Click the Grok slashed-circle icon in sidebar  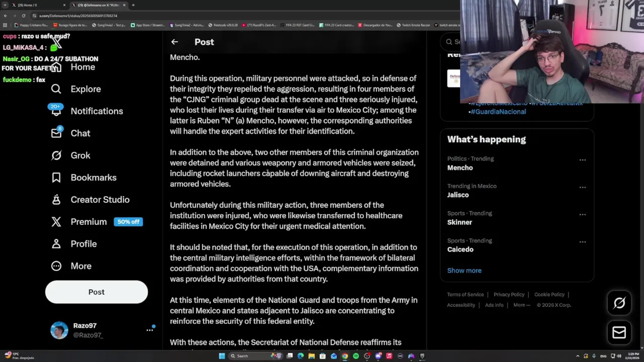(x=56, y=155)
